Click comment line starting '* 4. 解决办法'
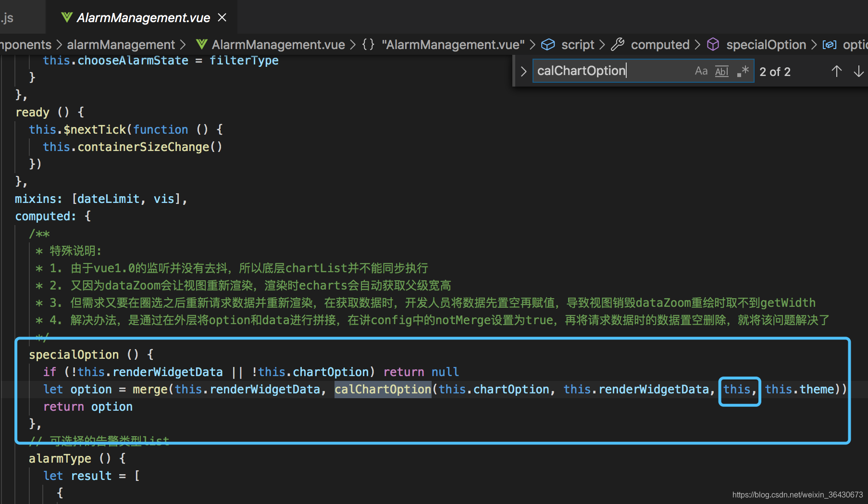The width and height of the screenshot is (868, 504). coord(433,320)
